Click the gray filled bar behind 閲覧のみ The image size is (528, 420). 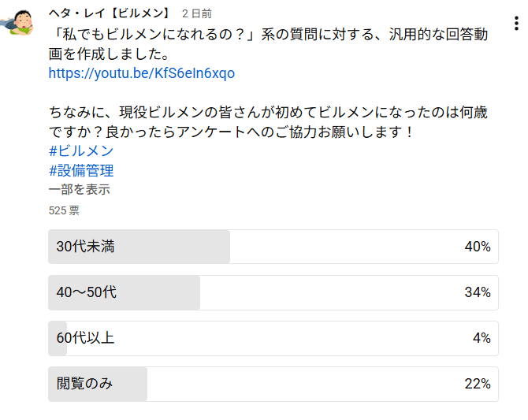coord(130,384)
